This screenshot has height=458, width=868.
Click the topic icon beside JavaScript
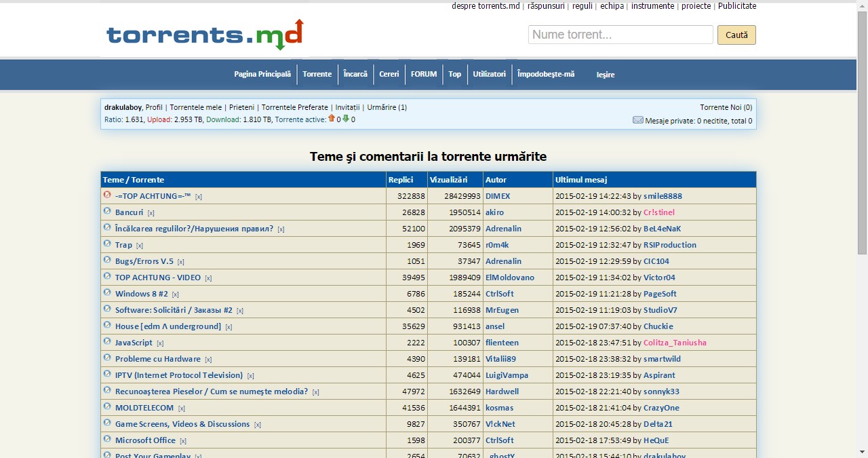click(x=107, y=341)
